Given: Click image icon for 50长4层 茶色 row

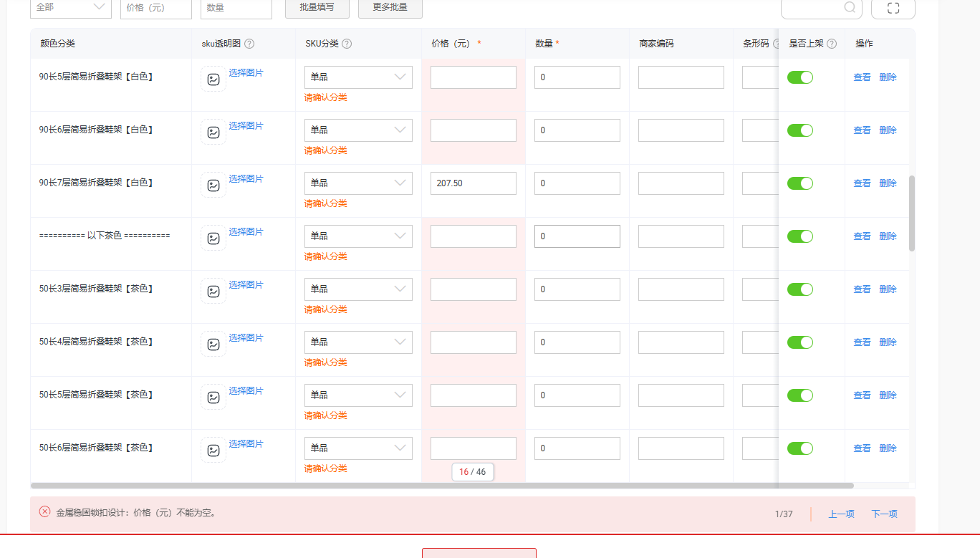Looking at the screenshot, I should pos(213,344).
